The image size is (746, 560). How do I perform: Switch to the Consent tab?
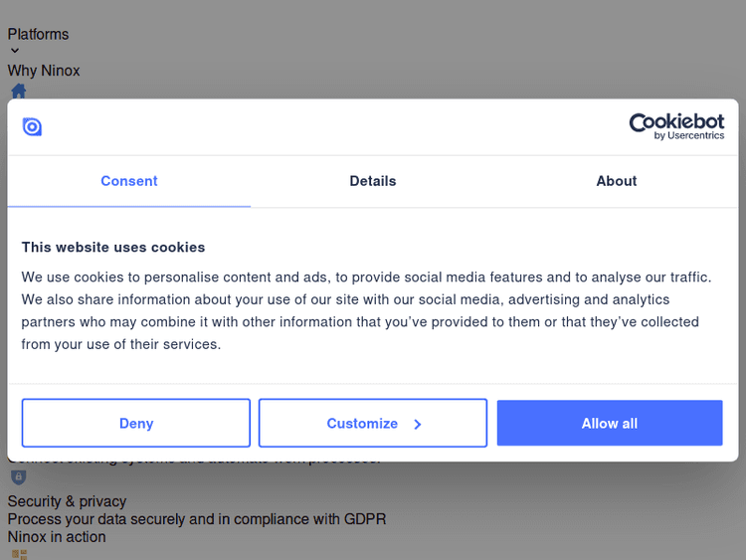129,181
